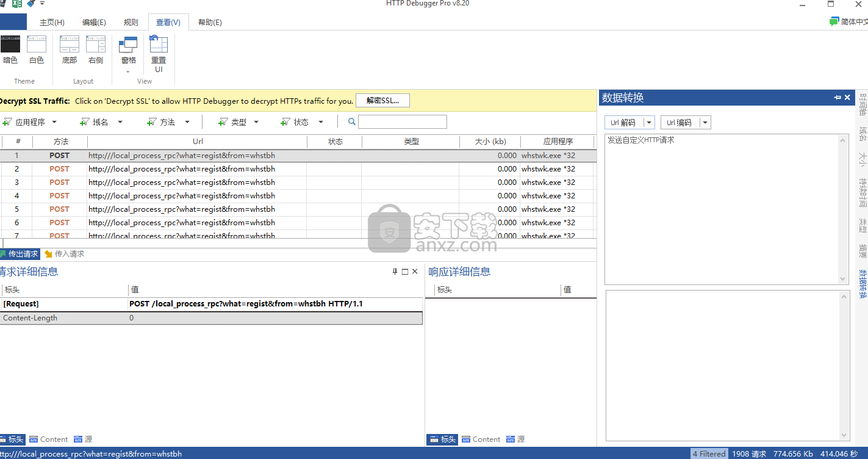Change language via 简体中文 menu
Viewport: 868px width, 459px height.
(x=849, y=21)
